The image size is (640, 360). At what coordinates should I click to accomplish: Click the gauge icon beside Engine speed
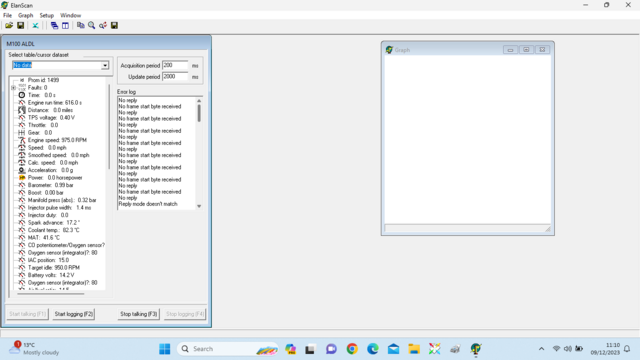[x=22, y=140]
